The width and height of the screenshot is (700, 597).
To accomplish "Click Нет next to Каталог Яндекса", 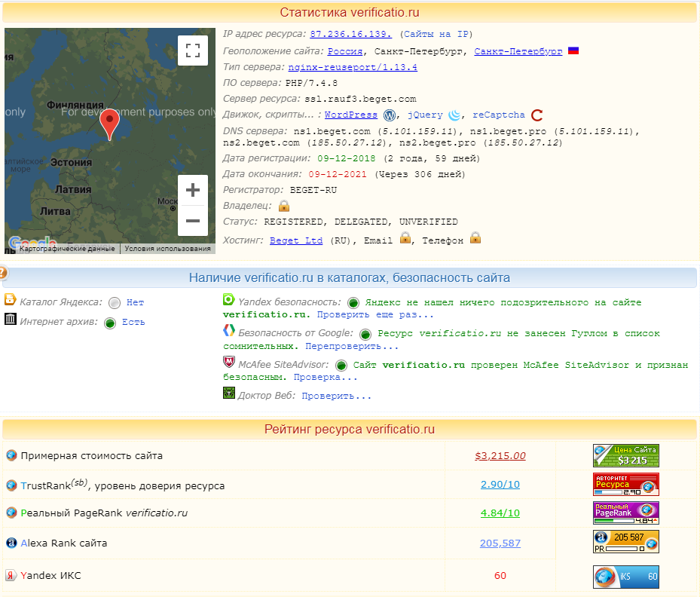I will pyautogui.click(x=136, y=302).
